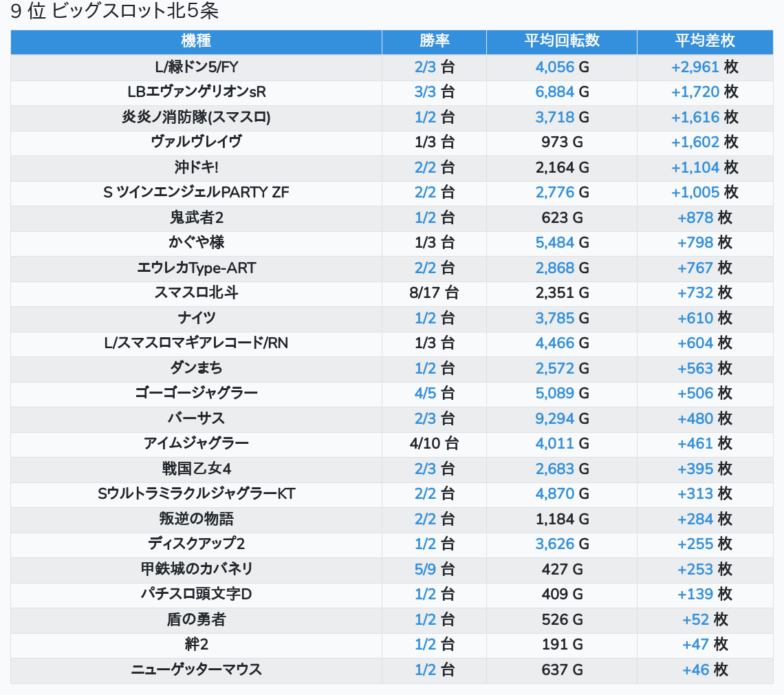
Task: Click the 8/17 台 win rate value
Action: click(434, 292)
